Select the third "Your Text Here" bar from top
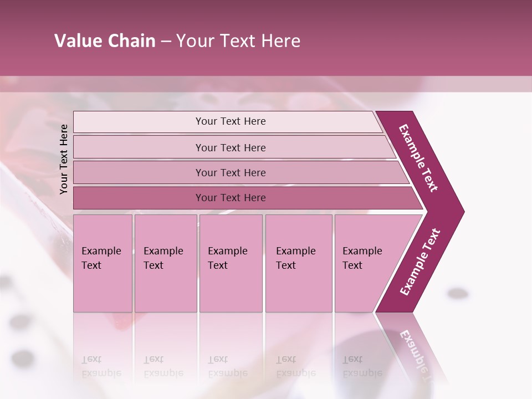The image size is (532, 399). point(231,172)
